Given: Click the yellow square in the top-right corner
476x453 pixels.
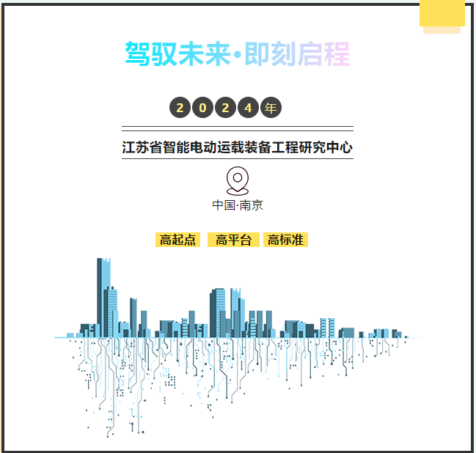Looking at the screenshot, I should click(x=442, y=15).
